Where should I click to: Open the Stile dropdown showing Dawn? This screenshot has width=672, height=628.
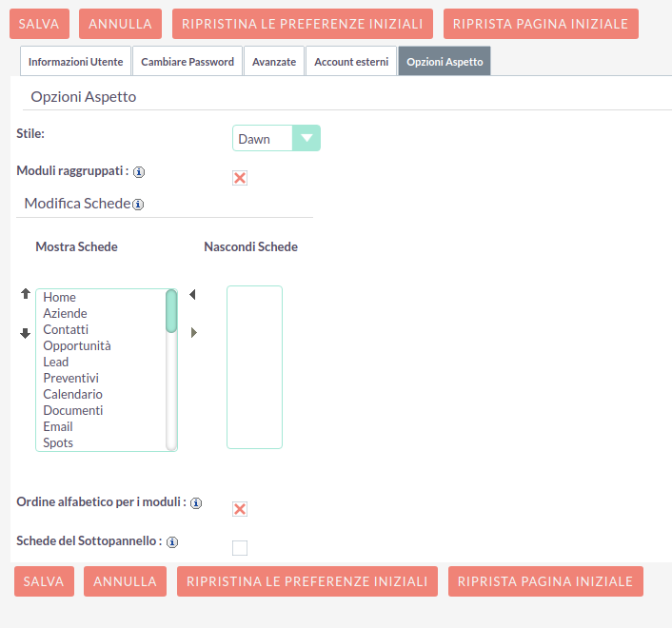click(x=276, y=139)
